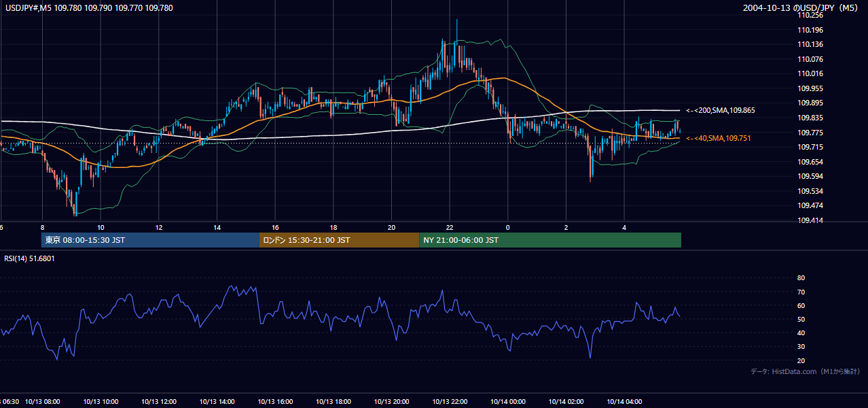Click the 10/14 04:00 time axis label

point(624,401)
